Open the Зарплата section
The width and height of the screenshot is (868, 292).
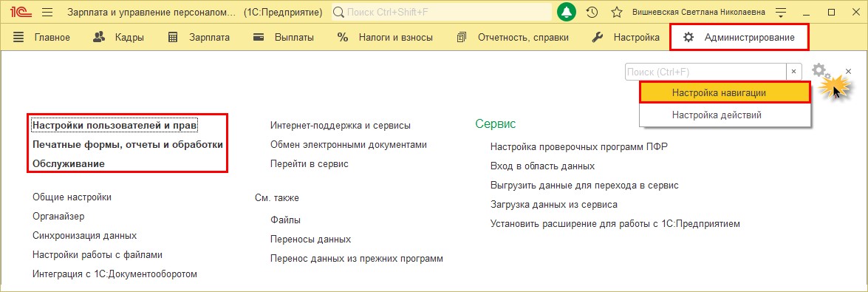click(209, 38)
